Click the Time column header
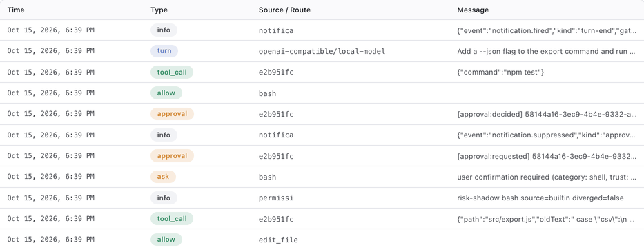Image resolution: width=644 pixels, height=250 pixels. pos(16,10)
